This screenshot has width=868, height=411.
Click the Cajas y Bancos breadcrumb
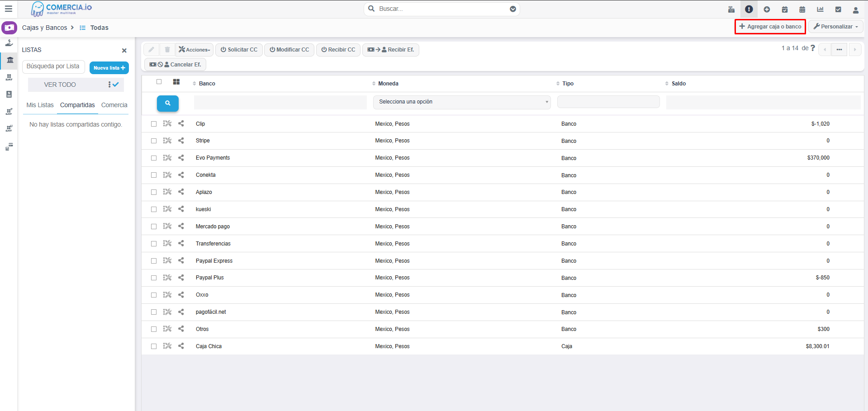tap(44, 28)
